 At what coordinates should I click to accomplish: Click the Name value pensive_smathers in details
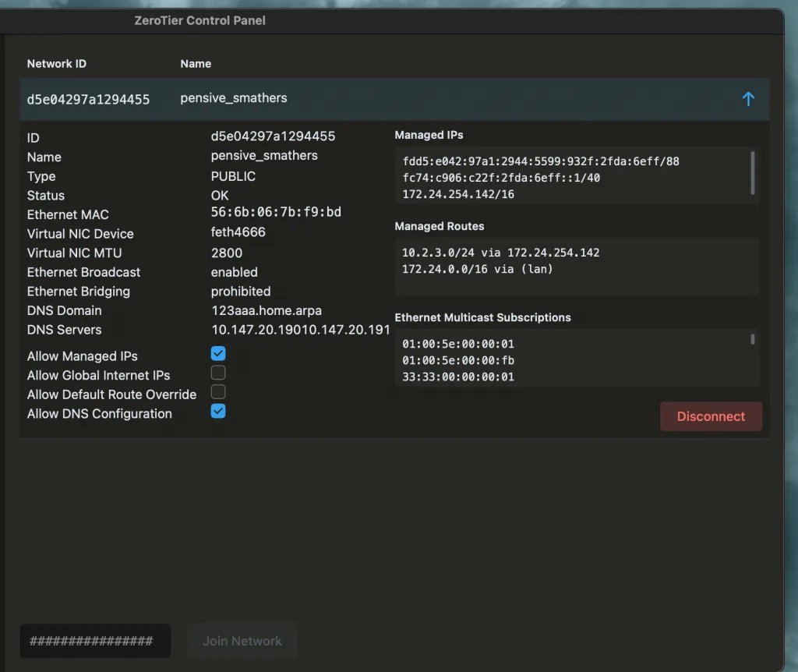tap(264, 155)
